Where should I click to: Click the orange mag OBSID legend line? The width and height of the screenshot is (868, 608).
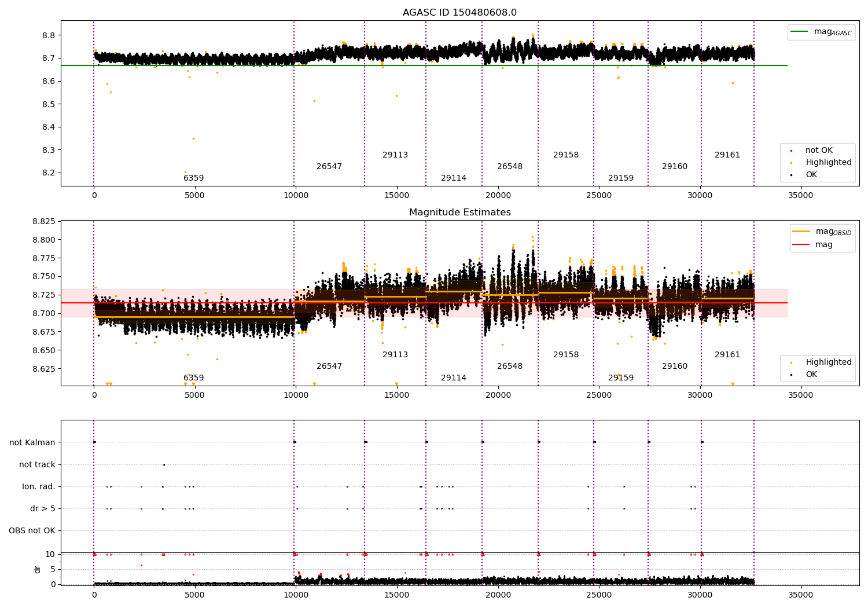tap(801, 232)
